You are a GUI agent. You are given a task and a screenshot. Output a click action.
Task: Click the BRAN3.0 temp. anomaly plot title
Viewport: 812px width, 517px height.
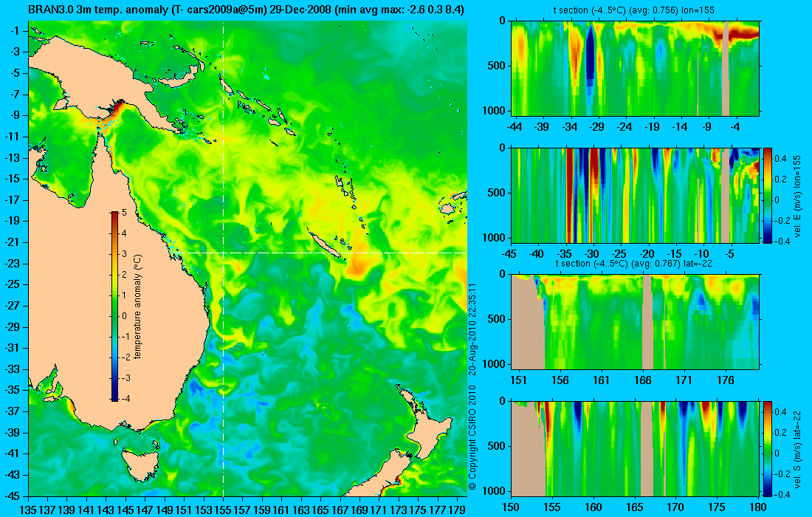pos(246,10)
